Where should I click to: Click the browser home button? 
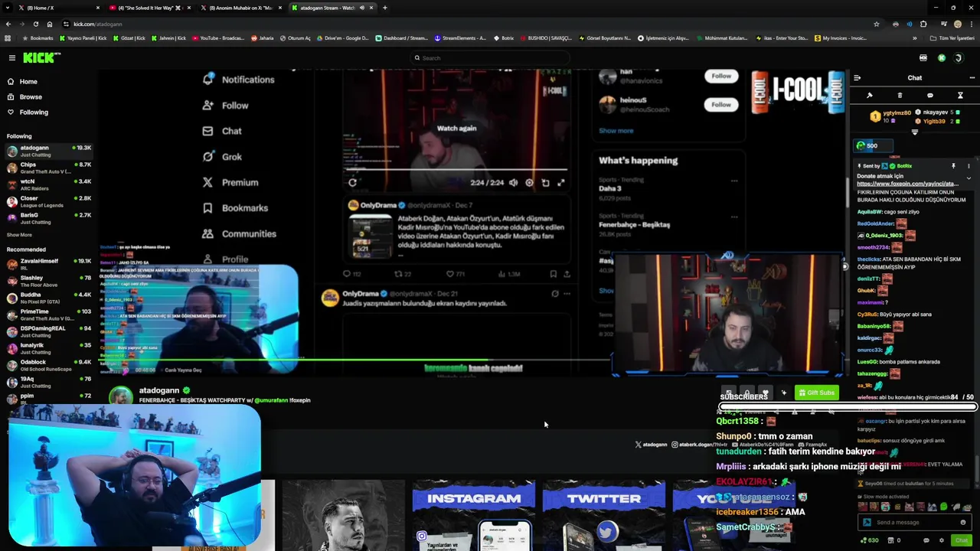coord(50,24)
